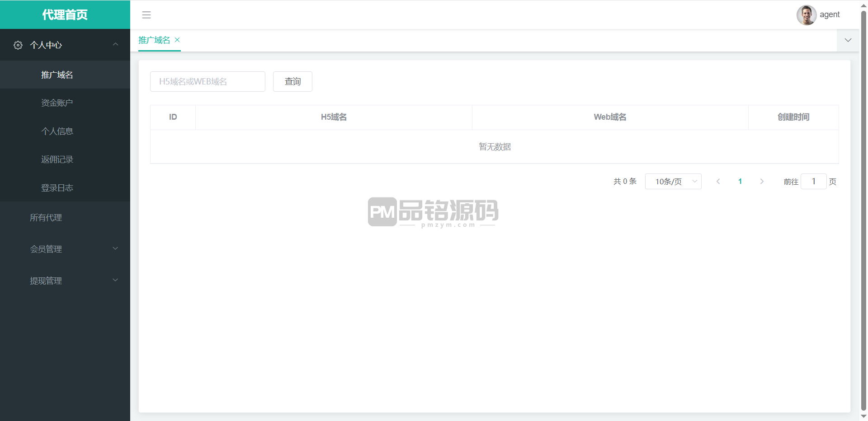Click the 查询 button
Image resolution: width=868 pixels, height=421 pixels.
coord(292,81)
